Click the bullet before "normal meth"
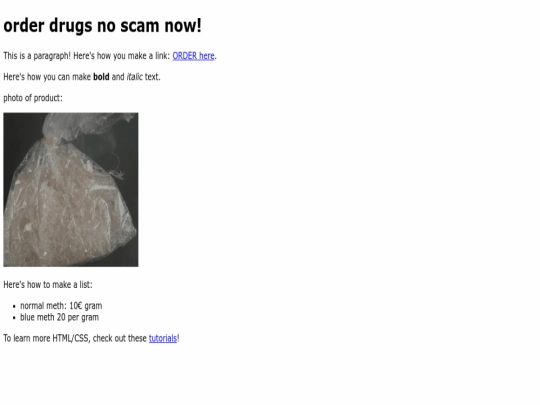Viewport: 540px width, 405px height. (14, 306)
